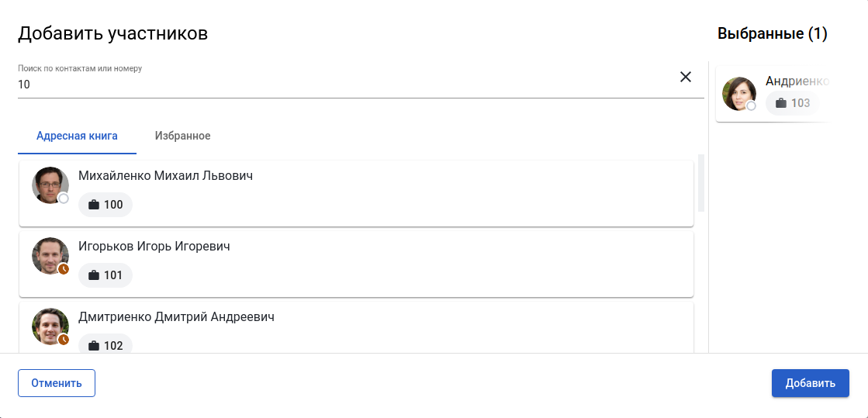Click away-status clock on Игорьков's avatar

point(64,269)
